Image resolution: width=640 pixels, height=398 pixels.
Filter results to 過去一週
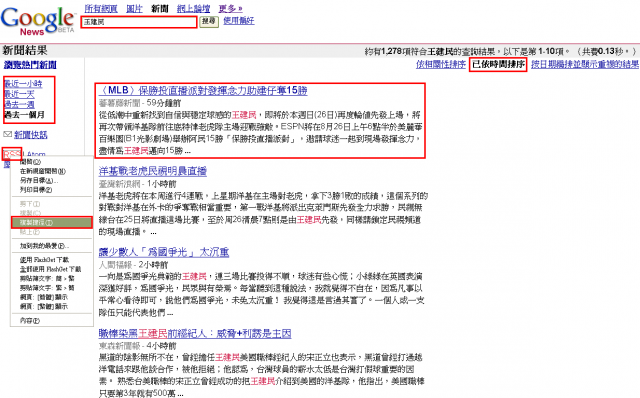click(x=19, y=105)
